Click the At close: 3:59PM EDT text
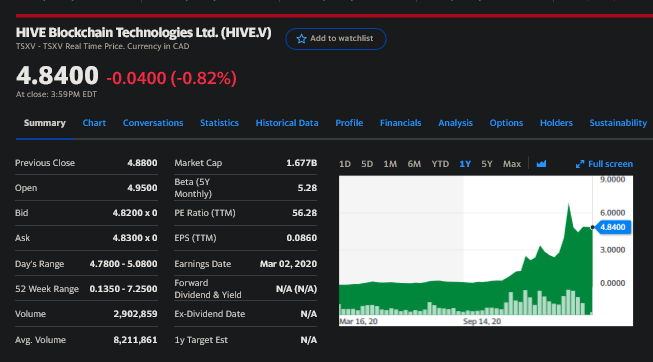The image size is (653, 362). coord(56,95)
